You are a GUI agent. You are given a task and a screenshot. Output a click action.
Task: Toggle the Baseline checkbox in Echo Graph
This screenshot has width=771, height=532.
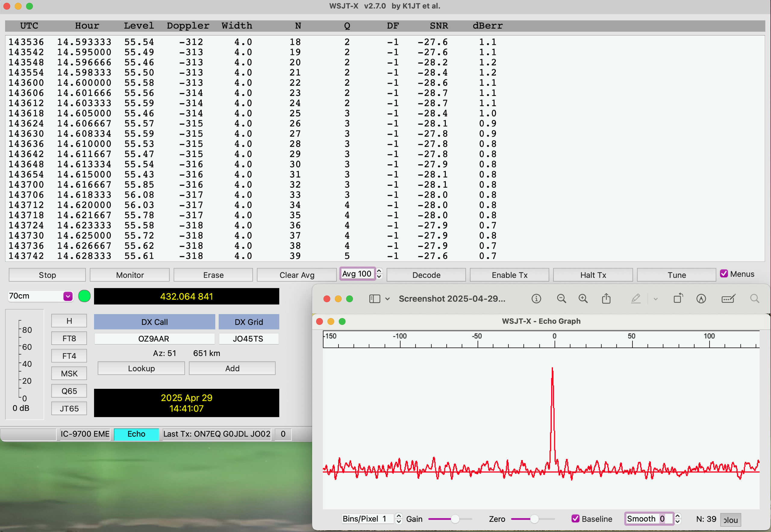[x=576, y=519]
